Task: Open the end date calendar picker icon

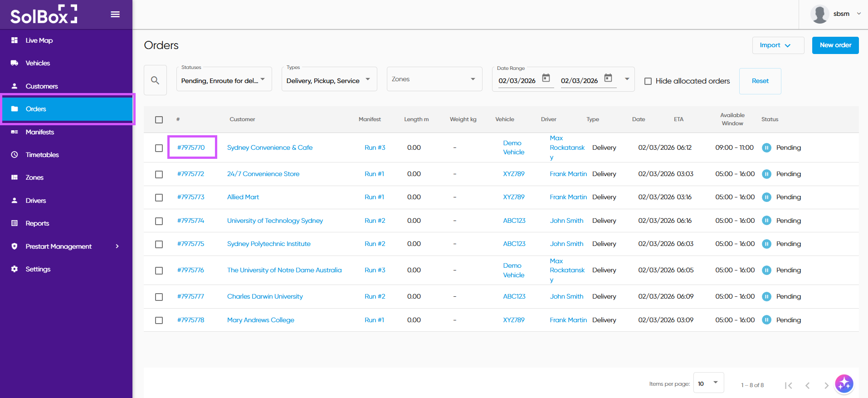Action: [x=608, y=78]
